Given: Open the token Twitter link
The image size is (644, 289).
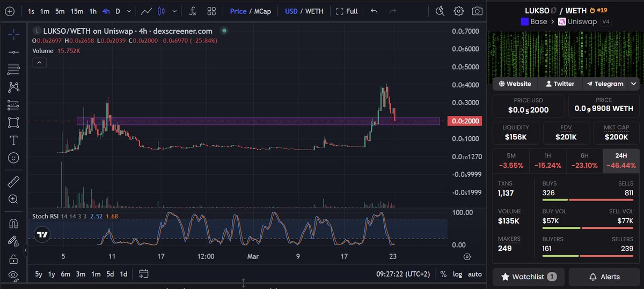Looking at the screenshot, I should (560, 84).
